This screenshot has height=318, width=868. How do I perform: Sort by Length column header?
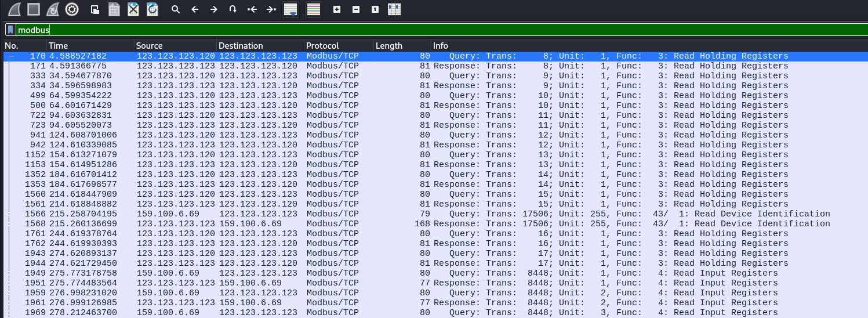click(402, 46)
